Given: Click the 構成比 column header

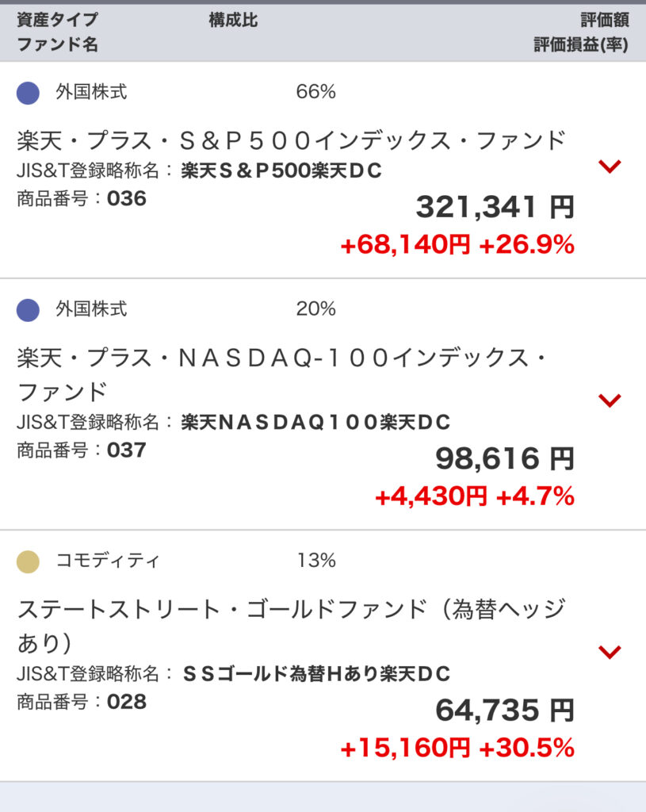Looking at the screenshot, I should pos(233,21).
